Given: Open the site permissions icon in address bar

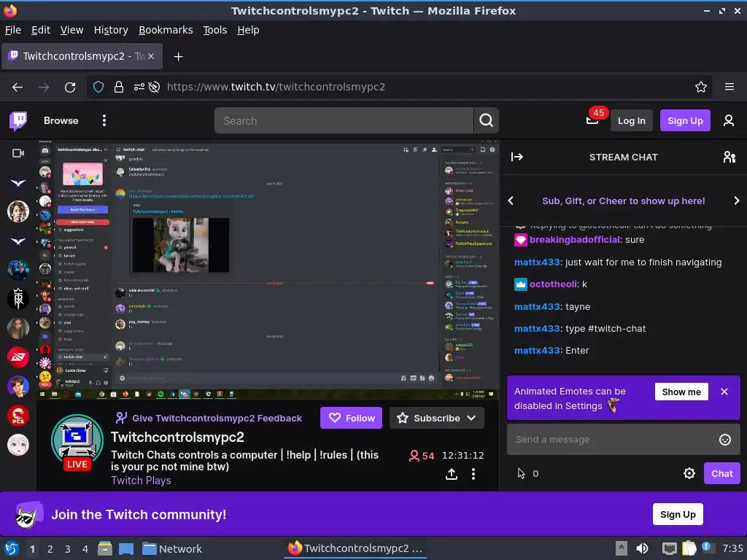Looking at the screenshot, I should (x=139, y=87).
